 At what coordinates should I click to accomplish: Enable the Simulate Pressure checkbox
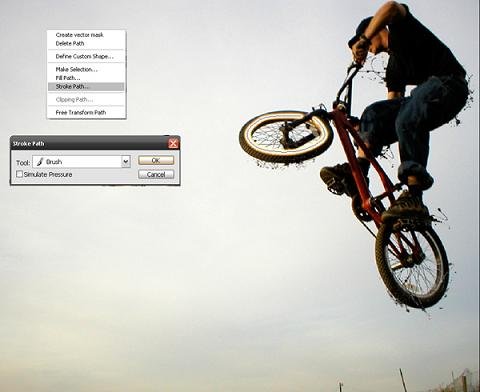pos(19,174)
